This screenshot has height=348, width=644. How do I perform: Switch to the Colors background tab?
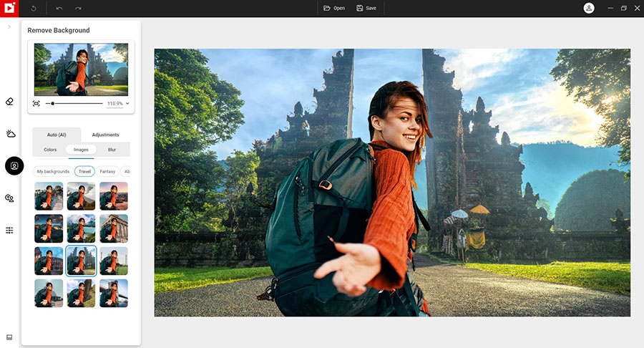(50, 150)
